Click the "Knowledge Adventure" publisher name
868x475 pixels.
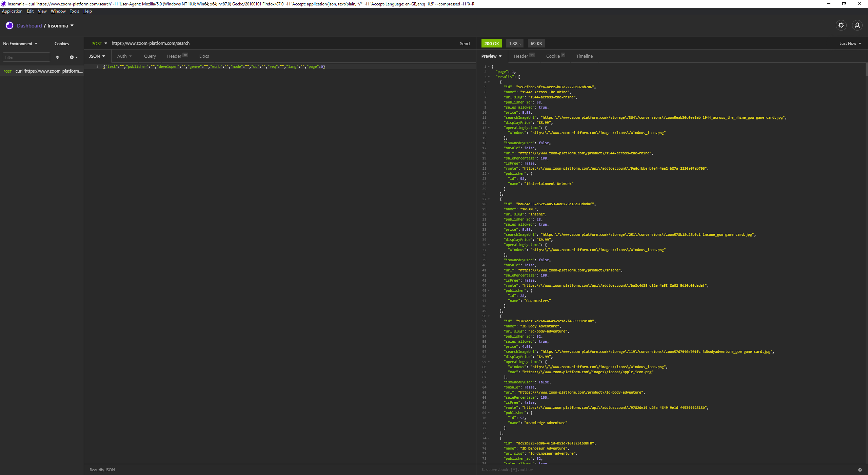coord(546,423)
